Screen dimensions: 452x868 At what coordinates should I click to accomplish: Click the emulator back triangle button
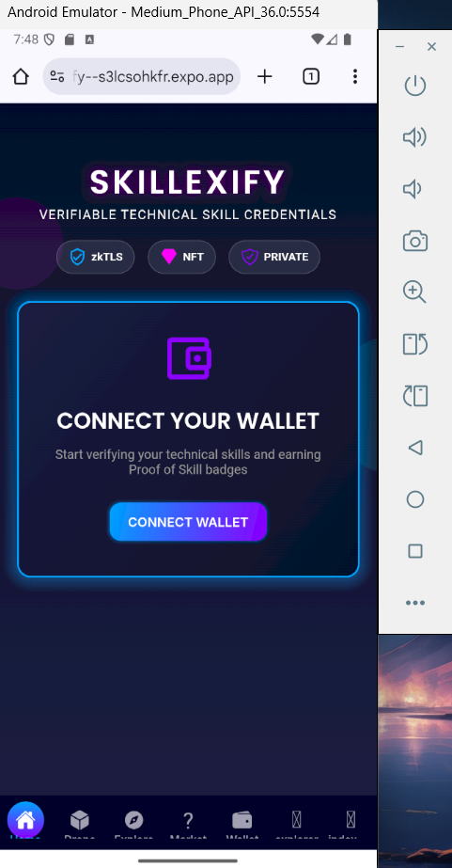click(415, 448)
